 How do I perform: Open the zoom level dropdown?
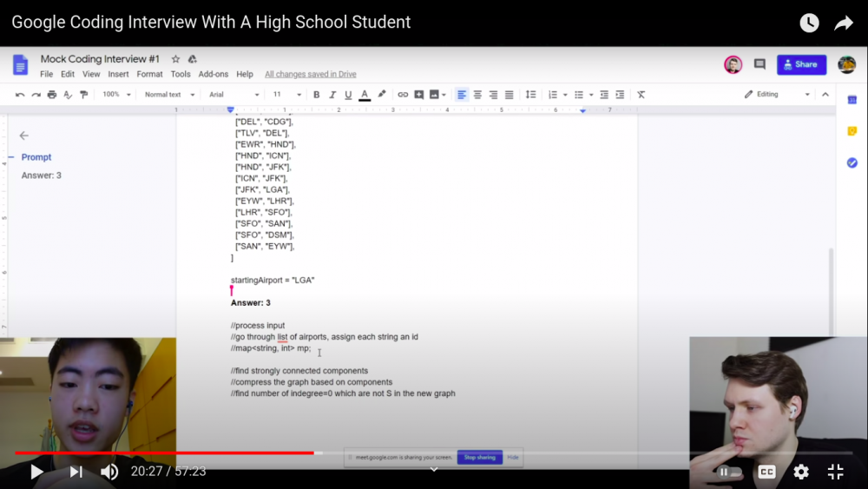[x=116, y=95]
